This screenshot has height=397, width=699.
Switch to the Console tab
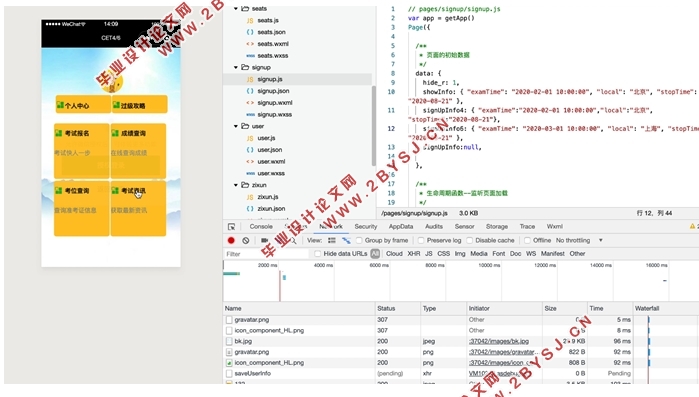coord(261,226)
